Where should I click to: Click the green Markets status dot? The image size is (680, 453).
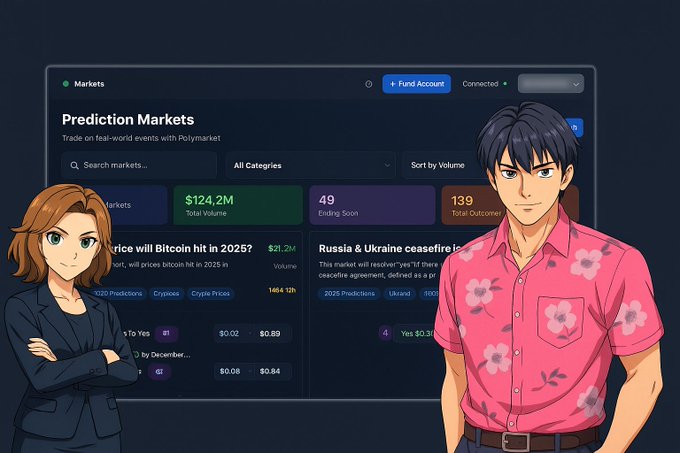point(66,84)
